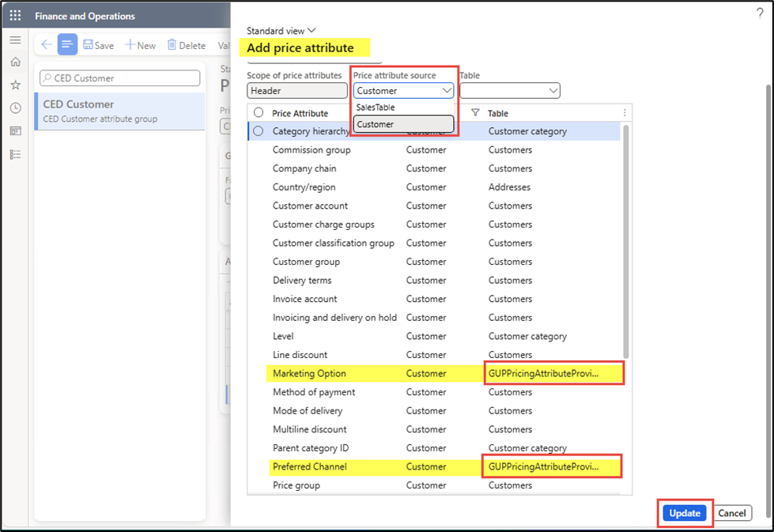Click the CED Customer filter search box
This screenshot has height=532, width=774.
[x=120, y=78]
